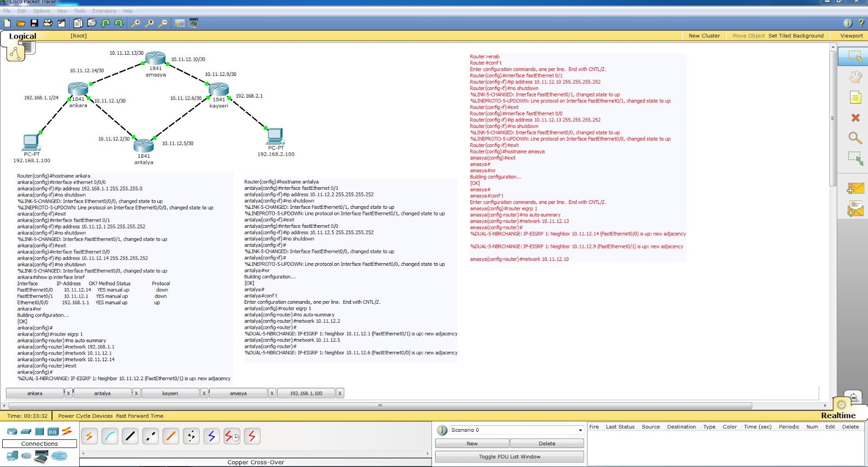Activate the Move Layout hand tool

click(856, 76)
